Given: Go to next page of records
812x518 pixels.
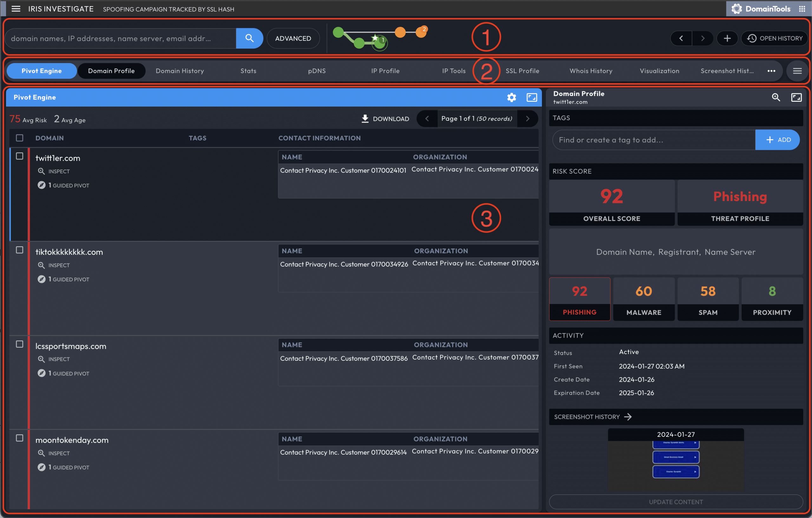Looking at the screenshot, I should coord(527,119).
